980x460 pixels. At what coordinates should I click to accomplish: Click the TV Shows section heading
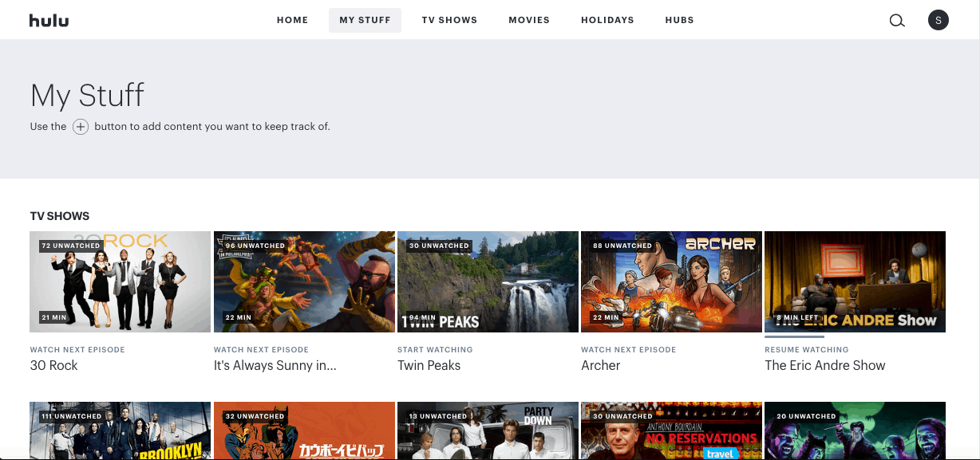[60, 216]
